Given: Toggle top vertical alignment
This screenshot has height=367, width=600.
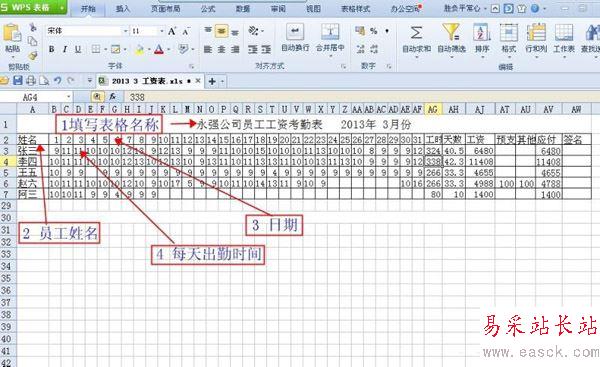Looking at the screenshot, I should pos(208,31).
